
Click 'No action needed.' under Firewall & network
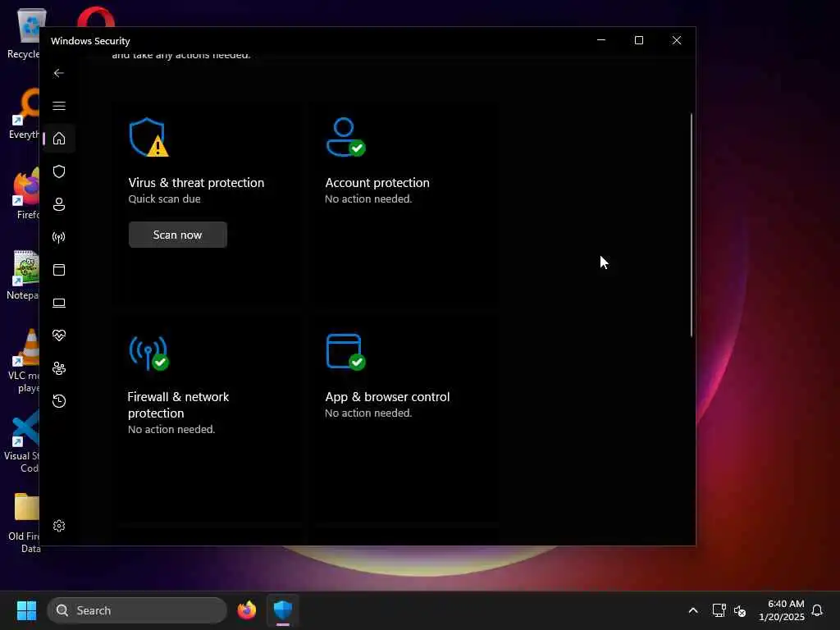pos(171,429)
